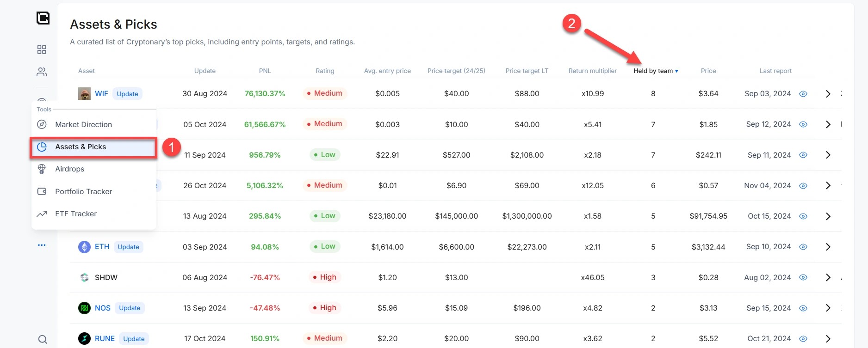This screenshot has width=868, height=348.
Task: Click the parachute icon beside Airdrops
Action: click(42, 169)
